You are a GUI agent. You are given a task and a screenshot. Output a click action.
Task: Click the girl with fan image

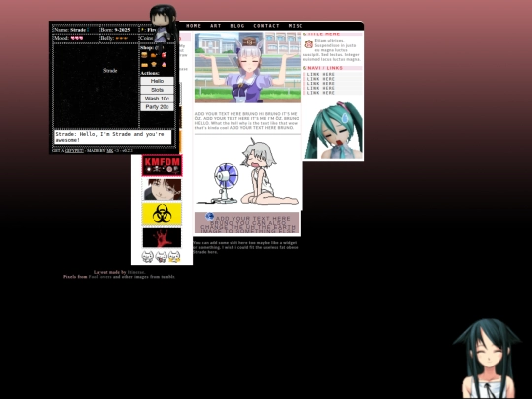(248, 171)
